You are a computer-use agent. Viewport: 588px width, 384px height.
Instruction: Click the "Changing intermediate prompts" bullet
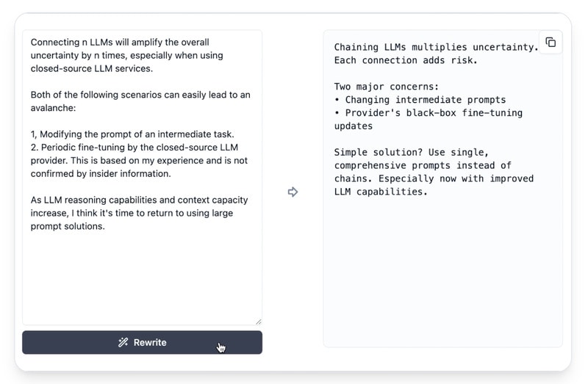point(425,100)
